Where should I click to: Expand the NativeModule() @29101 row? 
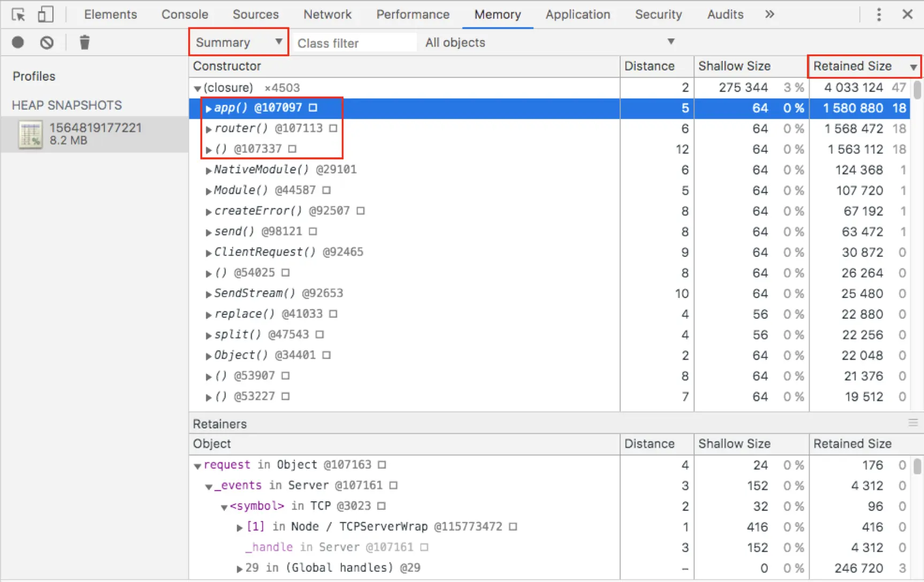pyautogui.click(x=208, y=171)
